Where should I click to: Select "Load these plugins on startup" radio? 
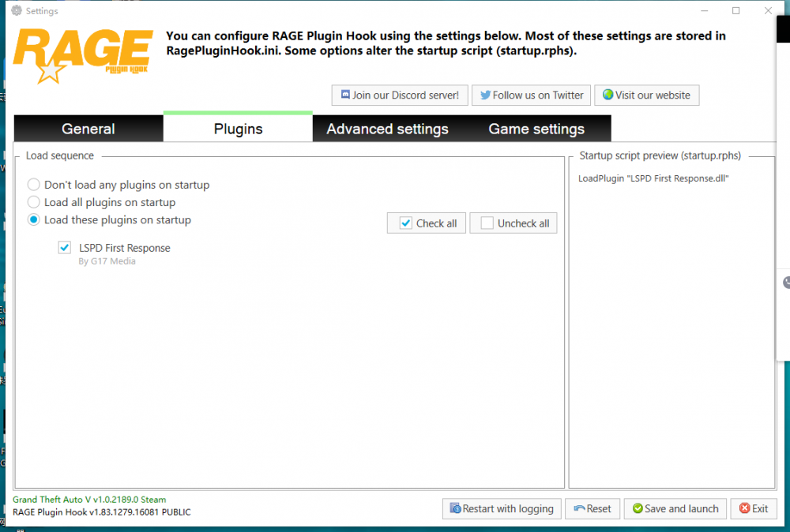pyautogui.click(x=34, y=220)
